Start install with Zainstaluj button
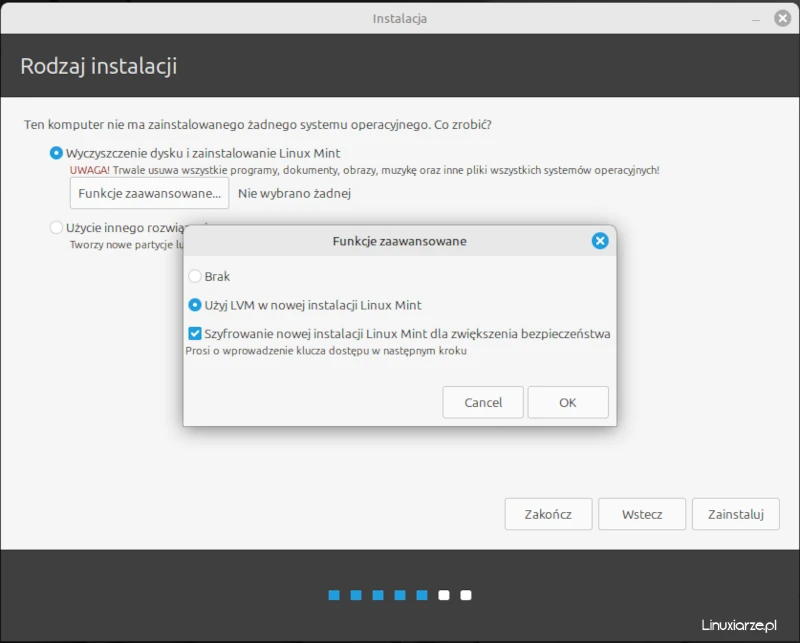The image size is (800, 643). pyautogui.click(x=736, y=514)
